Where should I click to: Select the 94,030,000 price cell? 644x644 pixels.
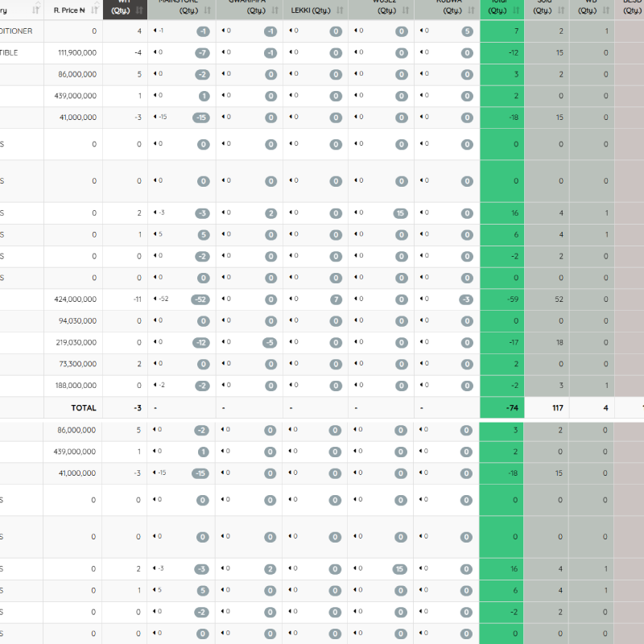point(73,320)
